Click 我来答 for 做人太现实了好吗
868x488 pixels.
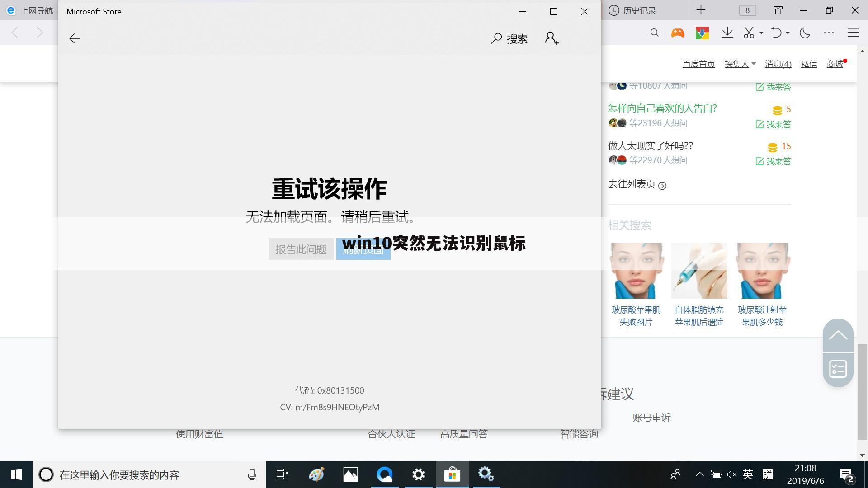pos(773,161)
